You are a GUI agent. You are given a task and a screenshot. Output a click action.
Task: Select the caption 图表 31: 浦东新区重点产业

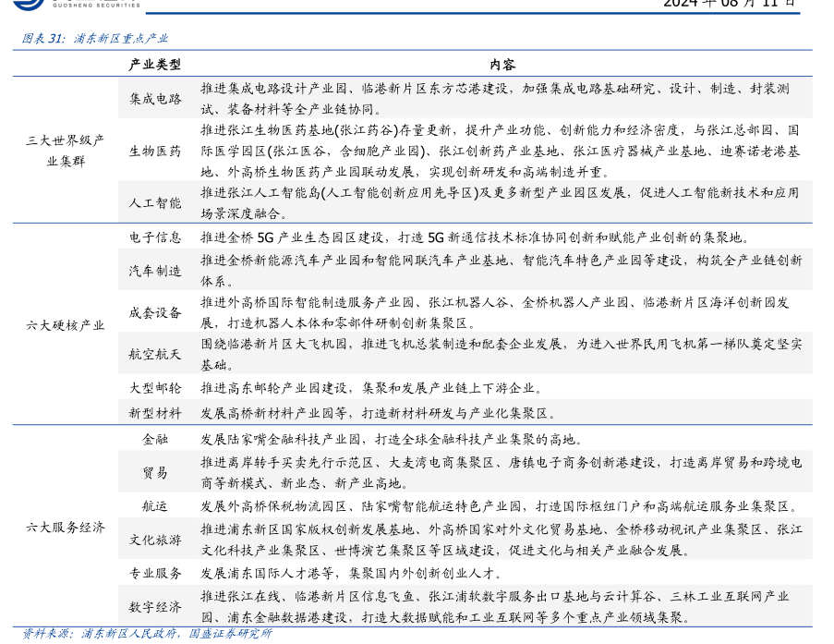click(x=94, y=39)
